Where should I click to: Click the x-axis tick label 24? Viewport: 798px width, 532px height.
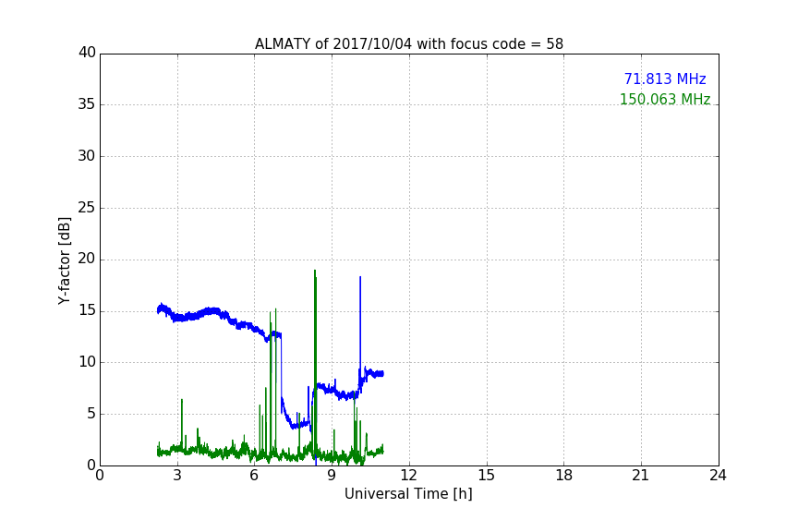(x=719, y=476)
